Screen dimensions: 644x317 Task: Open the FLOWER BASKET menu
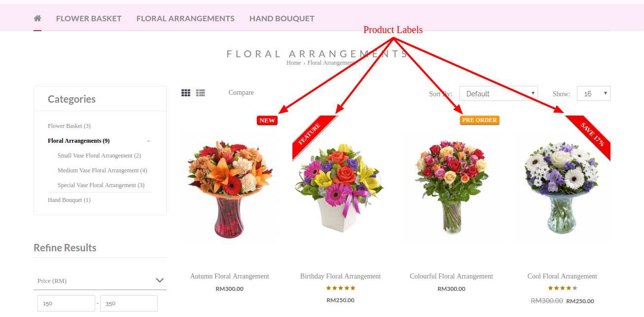point(89,18)
